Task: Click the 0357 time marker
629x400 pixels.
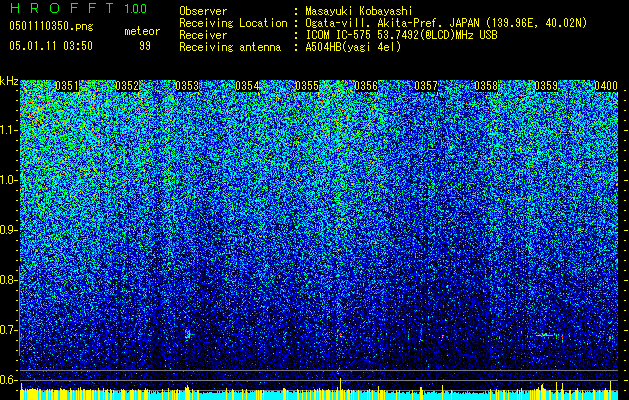Action: (426, 86)
